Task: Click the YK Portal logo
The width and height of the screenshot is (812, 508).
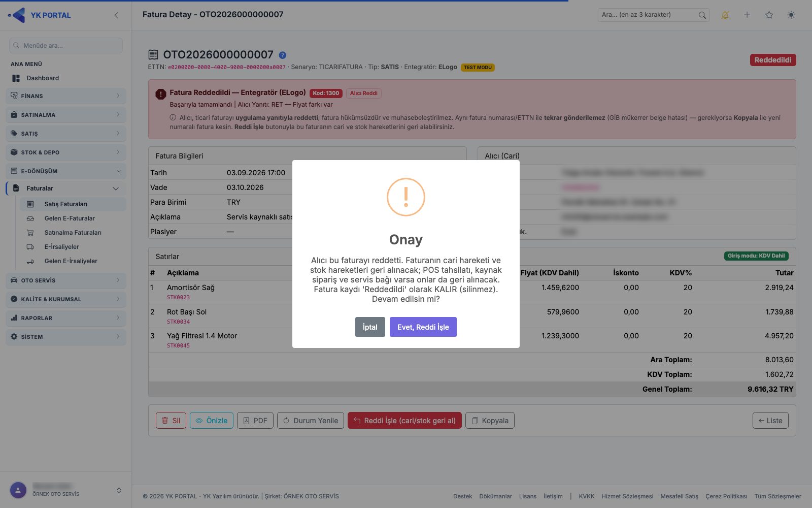Action: pos(40,15)
